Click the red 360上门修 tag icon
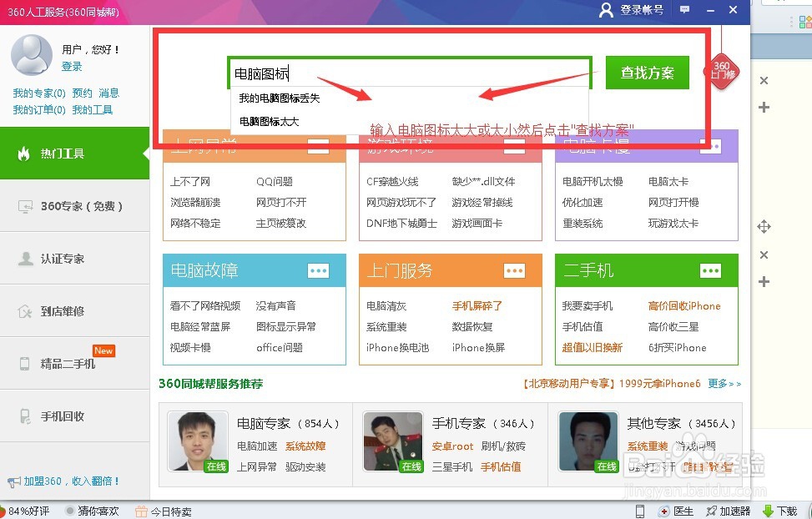812x519 pixels. pyautogui.click(x=722, y=71)
